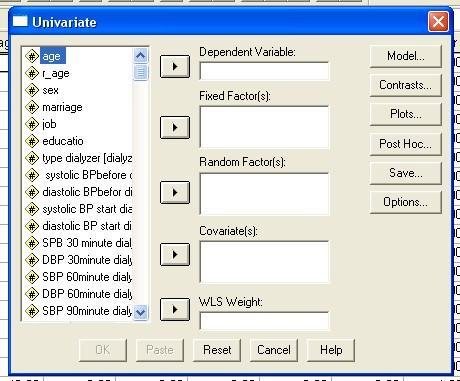The image size is (460, 381).
Task: Select the sex variable name
Action: pos(50,90)
